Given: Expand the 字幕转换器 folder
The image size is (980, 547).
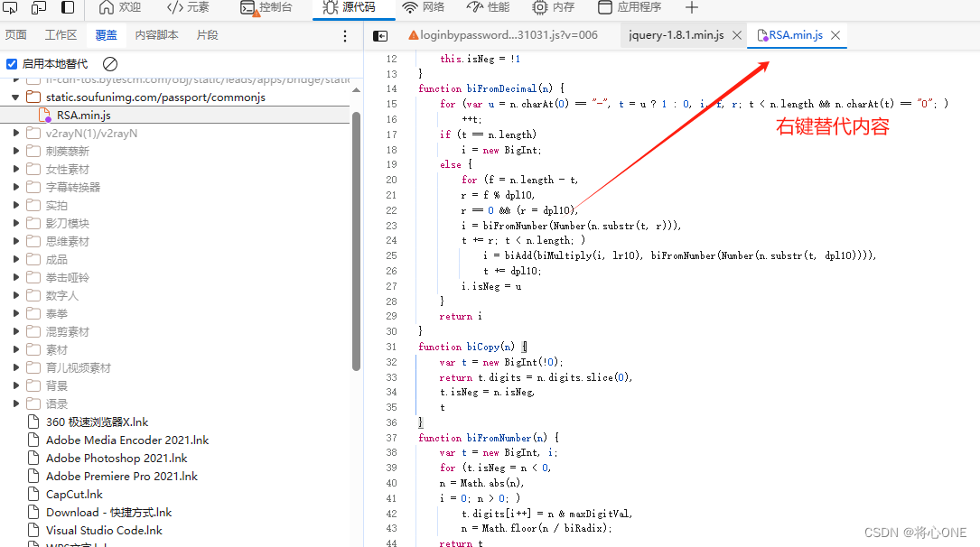Looking at the screenshot, I should pos(16,187).
